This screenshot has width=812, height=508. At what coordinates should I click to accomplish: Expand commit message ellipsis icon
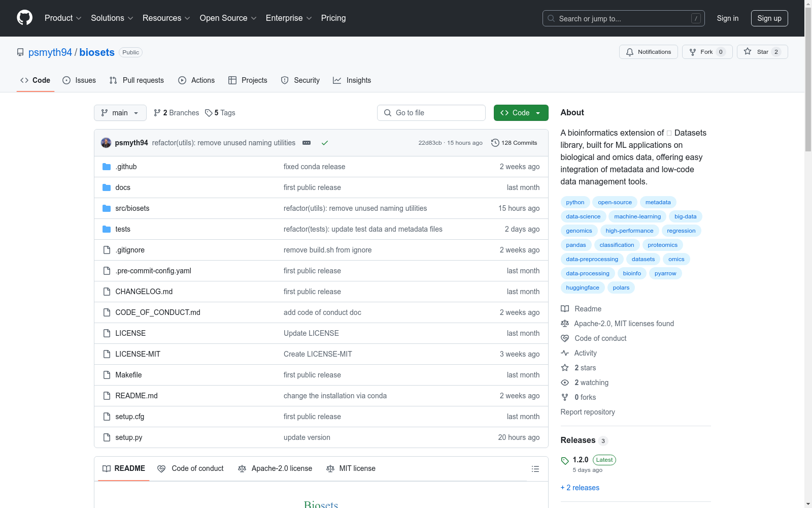pyautogui.click(x=307, y=143)
